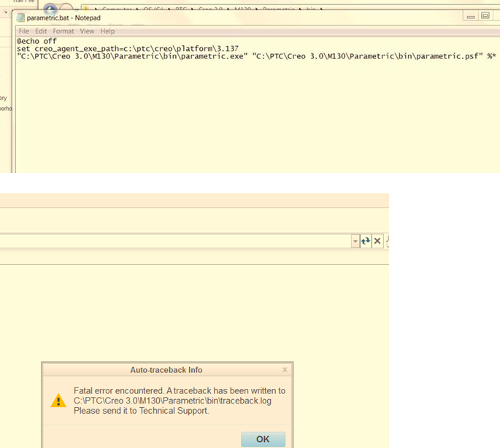The height and width of the screenshot is (448, 500).
Task: Open the File menu in Notepad
Action: pos(23,31)
